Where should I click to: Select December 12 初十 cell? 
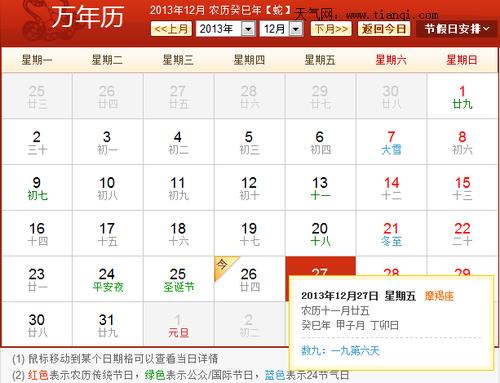coord(250,188)
